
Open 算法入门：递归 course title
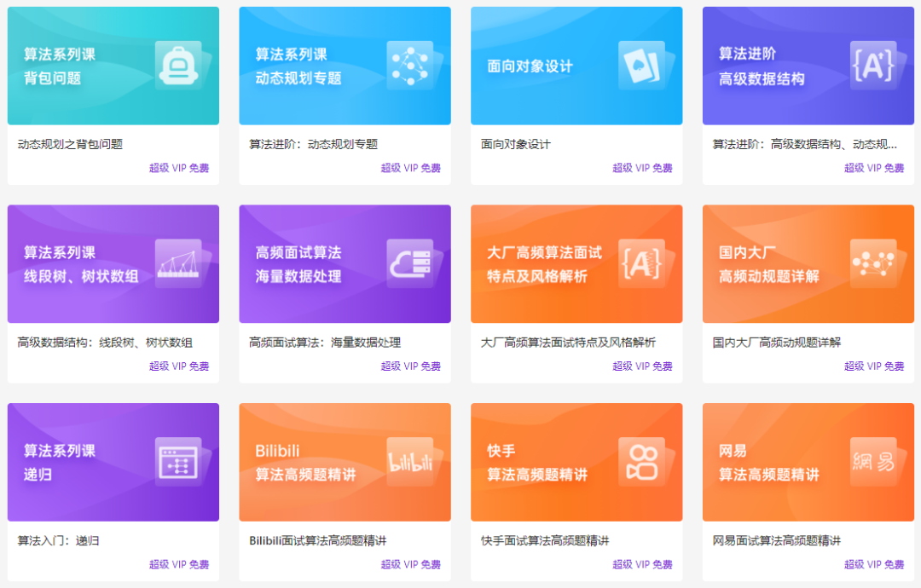(x=58, y=541)
